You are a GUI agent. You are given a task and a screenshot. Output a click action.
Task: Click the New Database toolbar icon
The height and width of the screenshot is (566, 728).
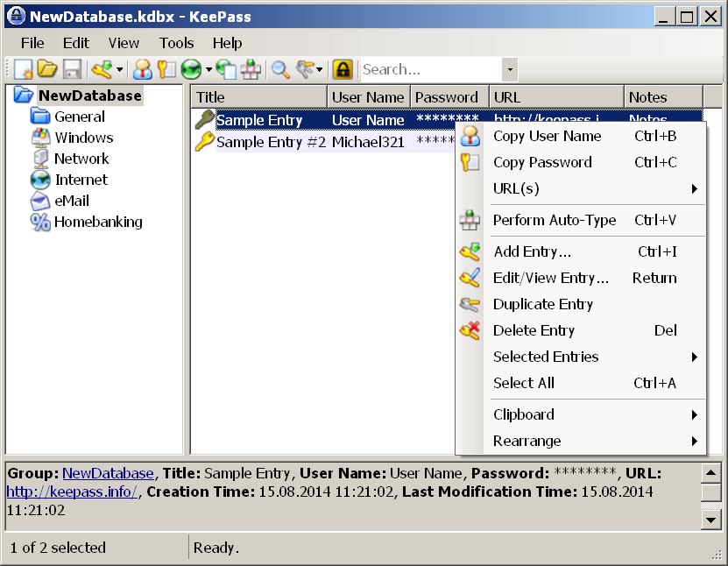(24, 69)
